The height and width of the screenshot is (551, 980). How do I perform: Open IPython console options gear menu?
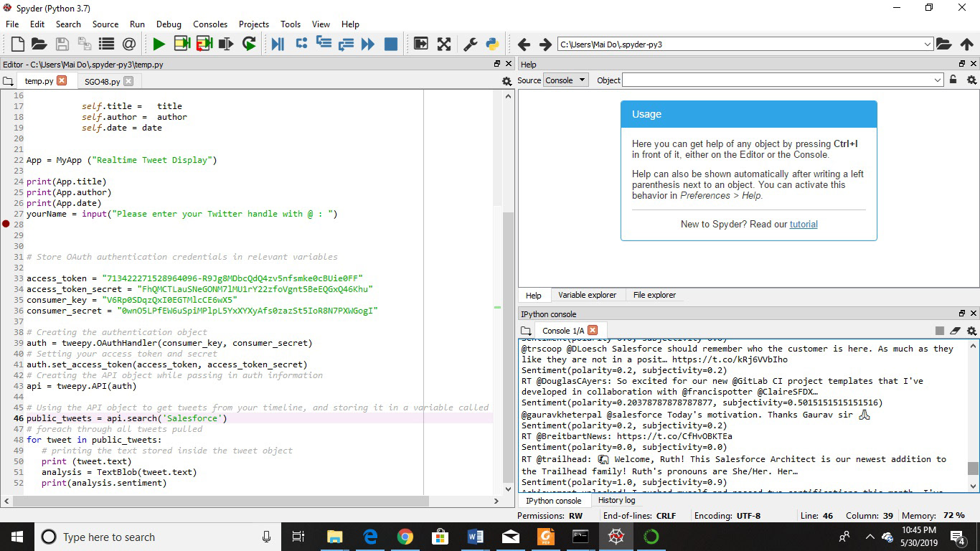[971, 331]
